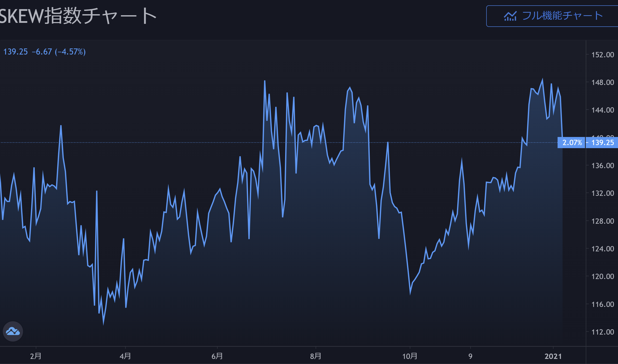Click the TradingView cloud logo icon
This screenshot has height=364, width=618.
13,331
